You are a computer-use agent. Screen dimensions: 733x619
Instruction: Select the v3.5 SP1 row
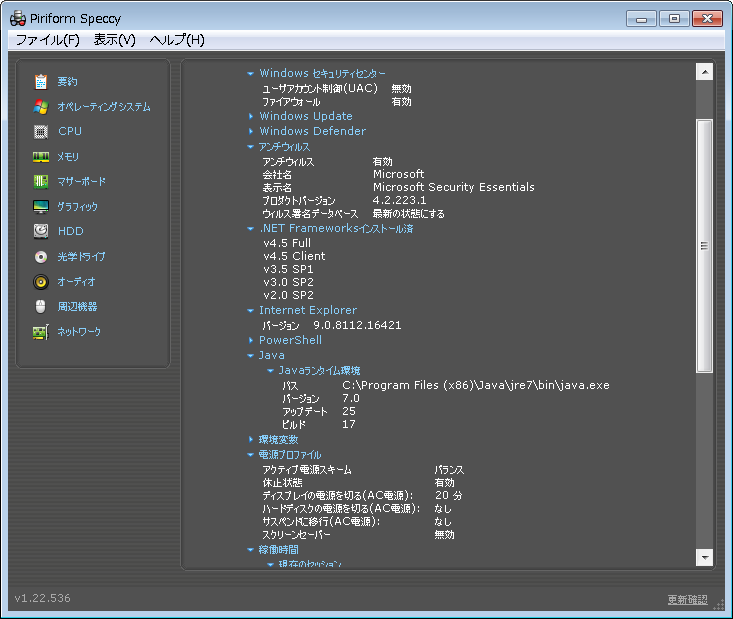pos(288,269)
